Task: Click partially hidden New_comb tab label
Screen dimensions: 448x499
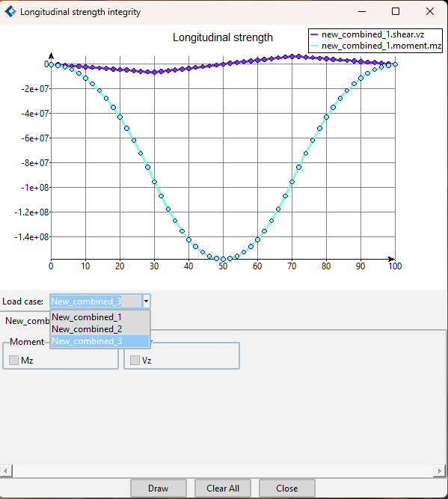Action: (28, 321)
